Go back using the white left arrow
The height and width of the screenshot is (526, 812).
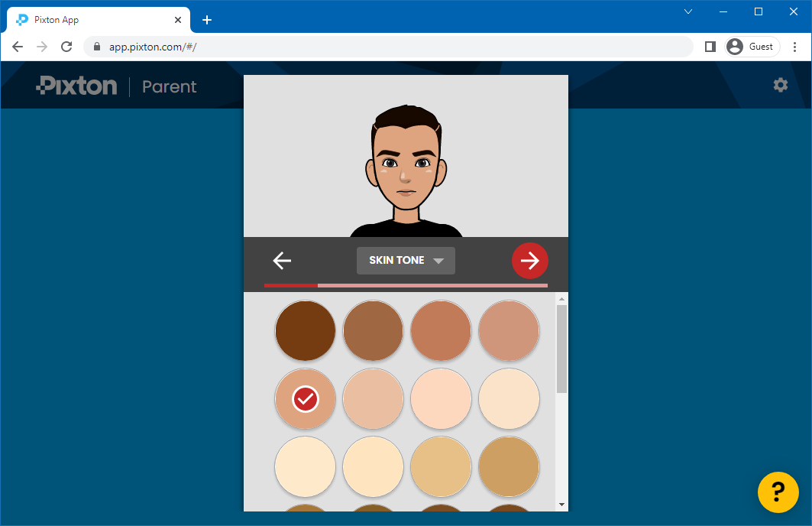(x=281, y=261)
